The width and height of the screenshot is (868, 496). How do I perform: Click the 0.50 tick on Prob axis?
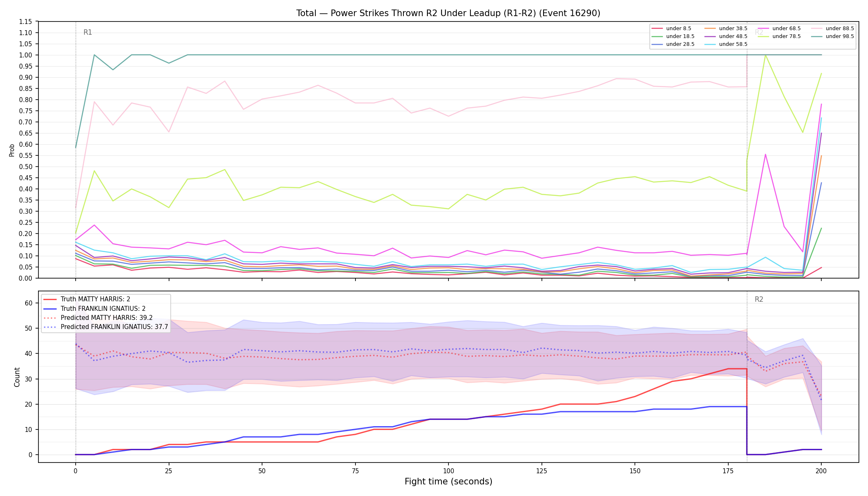(26, 167)
